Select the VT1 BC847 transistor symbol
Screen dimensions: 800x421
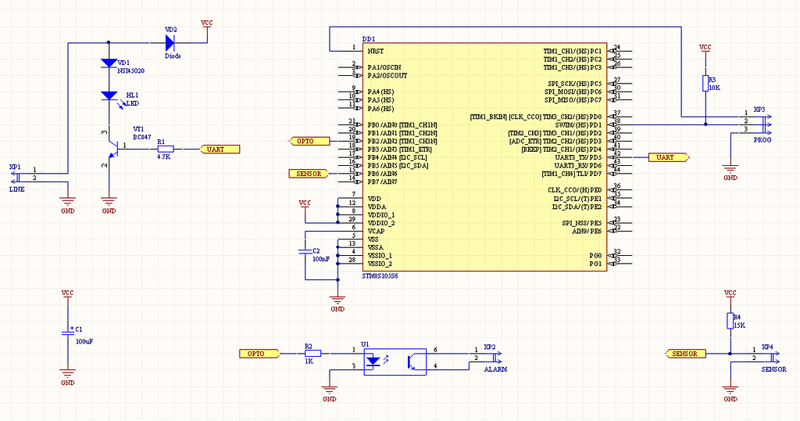click(112, 148)
